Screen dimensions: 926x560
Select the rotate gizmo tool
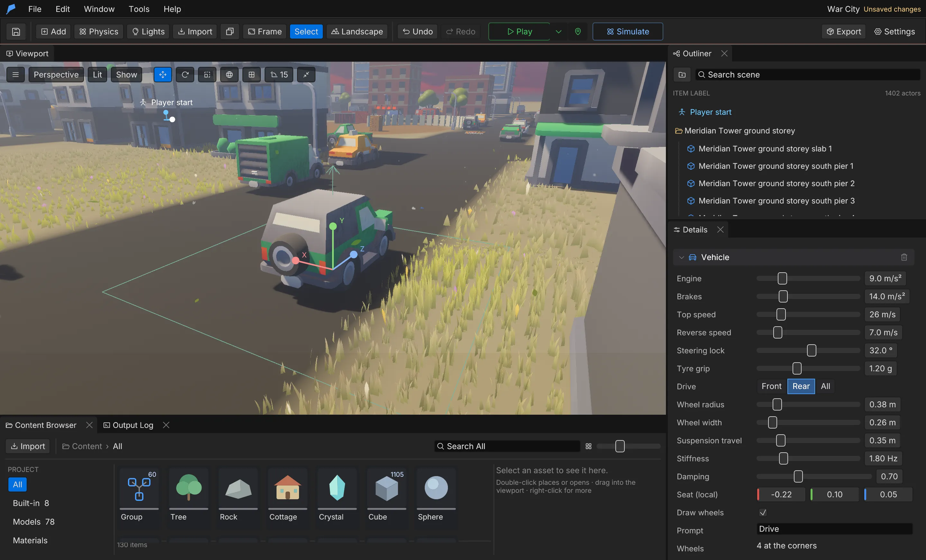click(185, 75)
